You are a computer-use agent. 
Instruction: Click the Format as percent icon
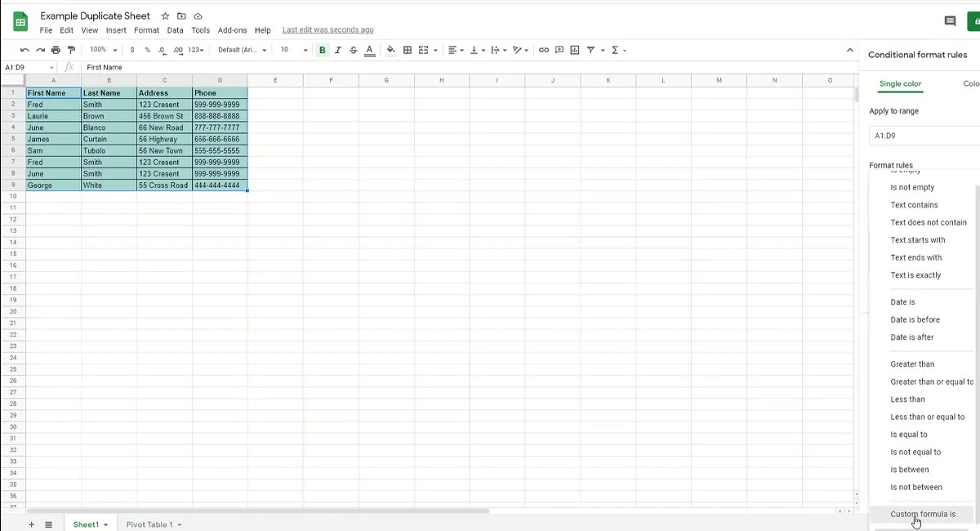pyautogui.click(x=147, y=50)
